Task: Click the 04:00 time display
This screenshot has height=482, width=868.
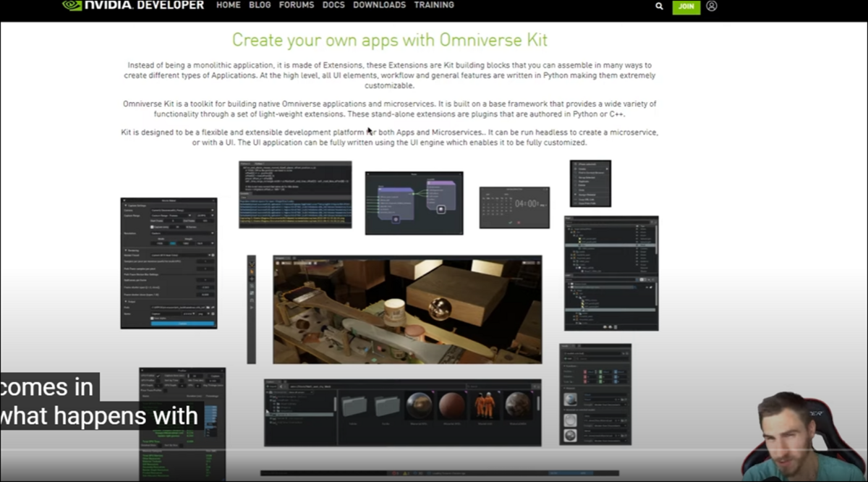Action: coord(527,204)
